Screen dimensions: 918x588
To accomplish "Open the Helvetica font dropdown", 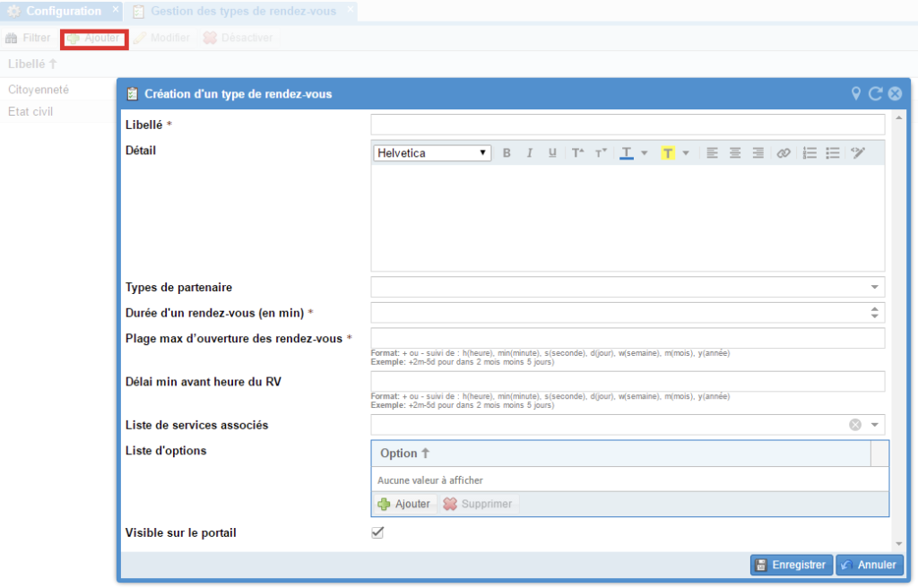I will [432, 153].
